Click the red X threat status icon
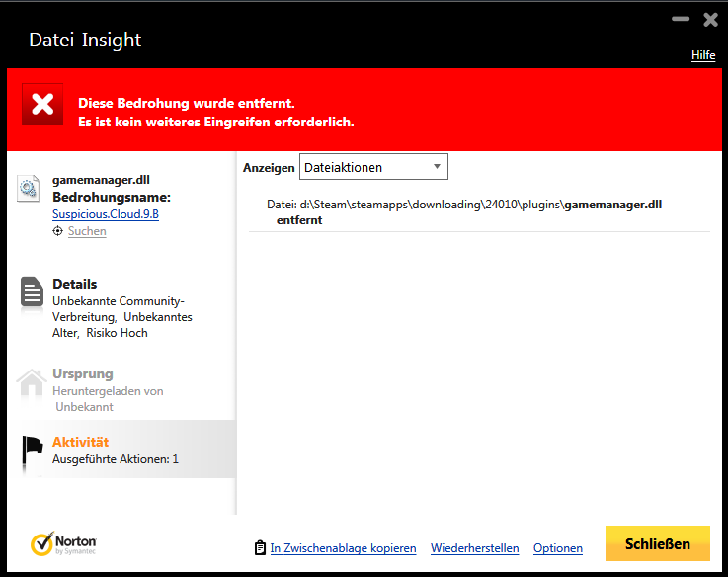The width and height of the screenshot is (728, 577). [42, 104]
